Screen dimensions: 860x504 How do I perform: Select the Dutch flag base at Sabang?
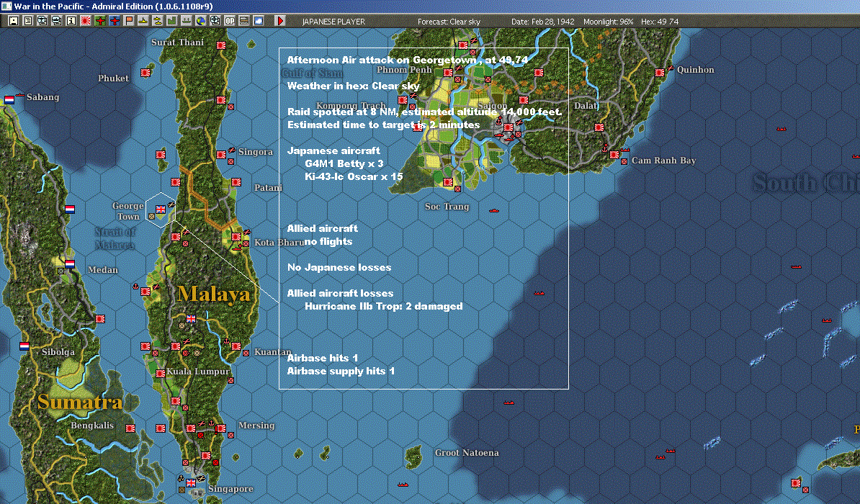9,100
